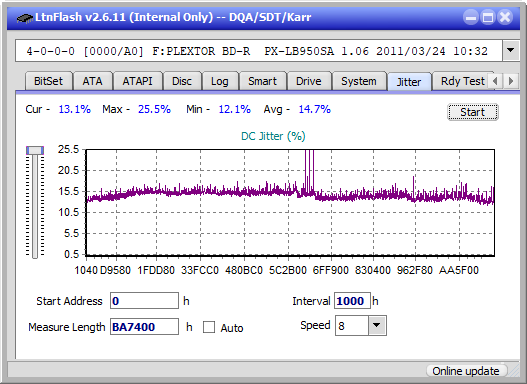Select the Smart tab
Screen dimensions: 527x384
click(262, 81)
